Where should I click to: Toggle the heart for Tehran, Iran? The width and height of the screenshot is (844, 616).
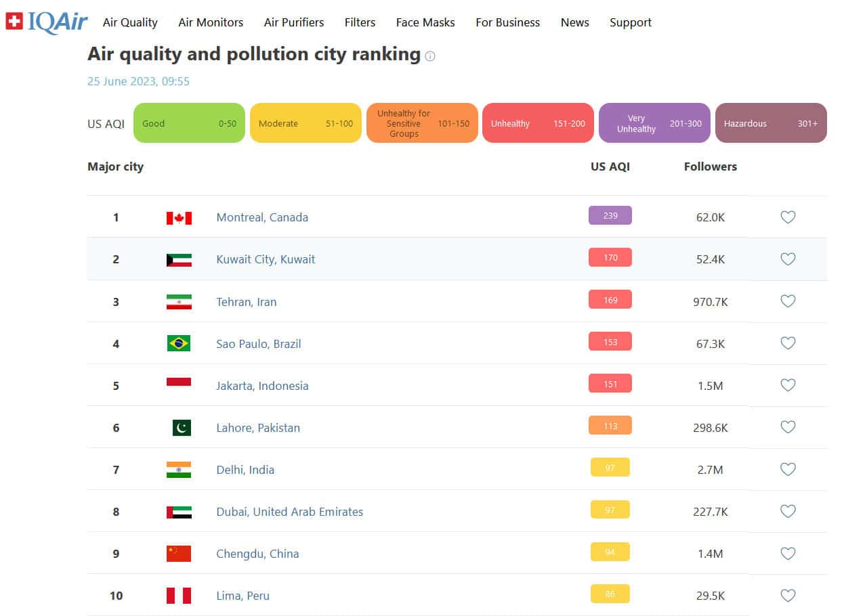(788, 301)
